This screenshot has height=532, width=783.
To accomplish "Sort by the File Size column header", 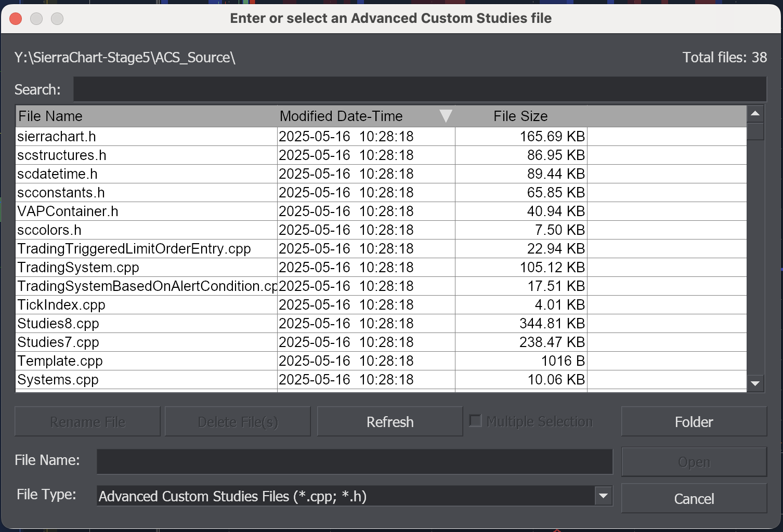I will (521, 116).
